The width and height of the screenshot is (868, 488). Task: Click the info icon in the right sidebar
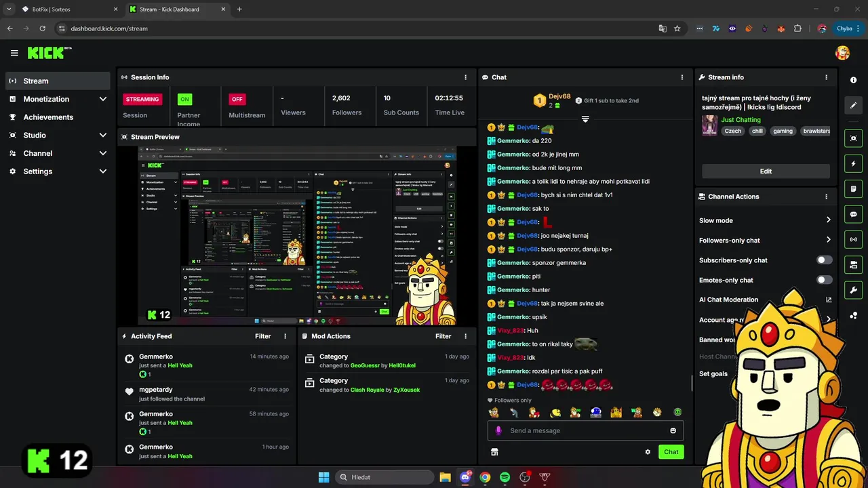coord(853,80)
